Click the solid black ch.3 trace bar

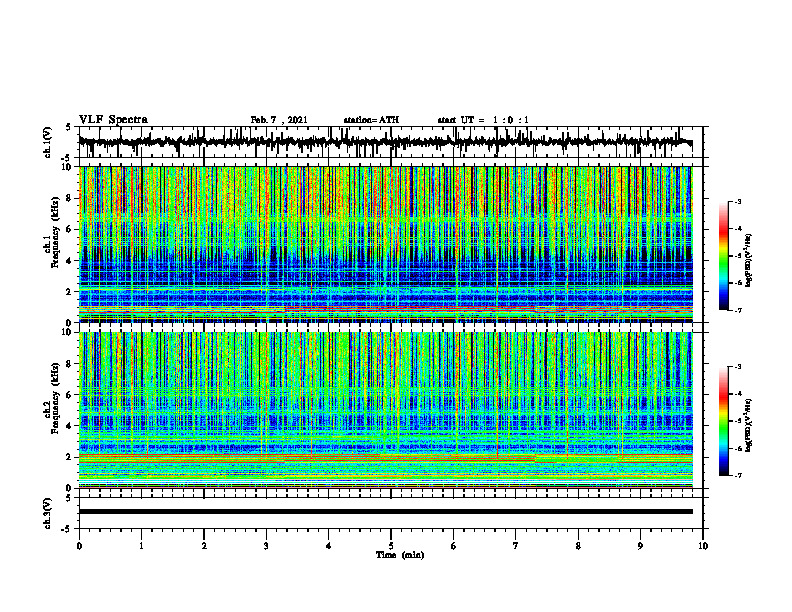tap(385, 512)
